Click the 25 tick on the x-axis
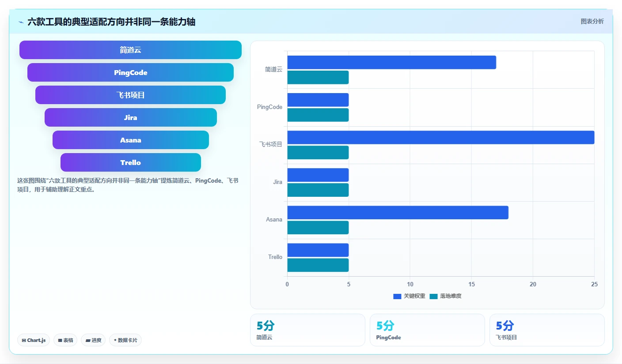 (594, 284)
